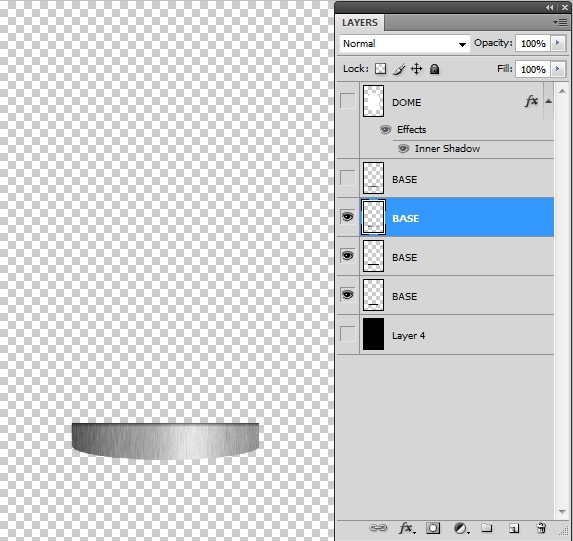
Task: Create a new layer group
Action: pyautogui.click(x=486, y=527)
